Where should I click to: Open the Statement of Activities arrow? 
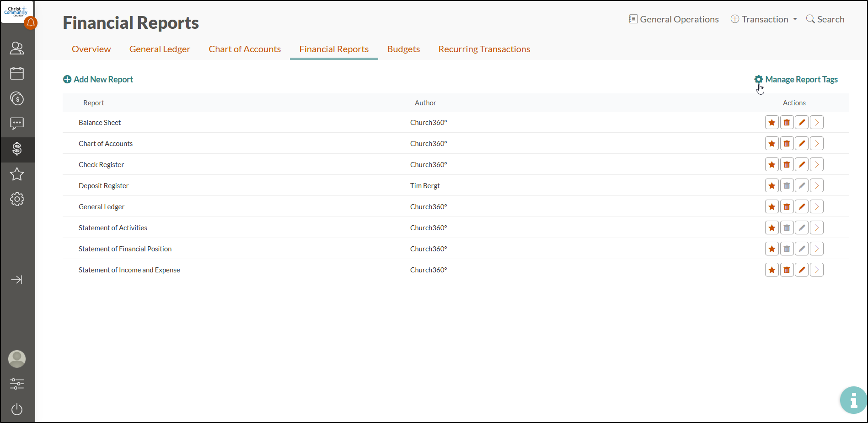pyautogui.click(x=817, y=228)
